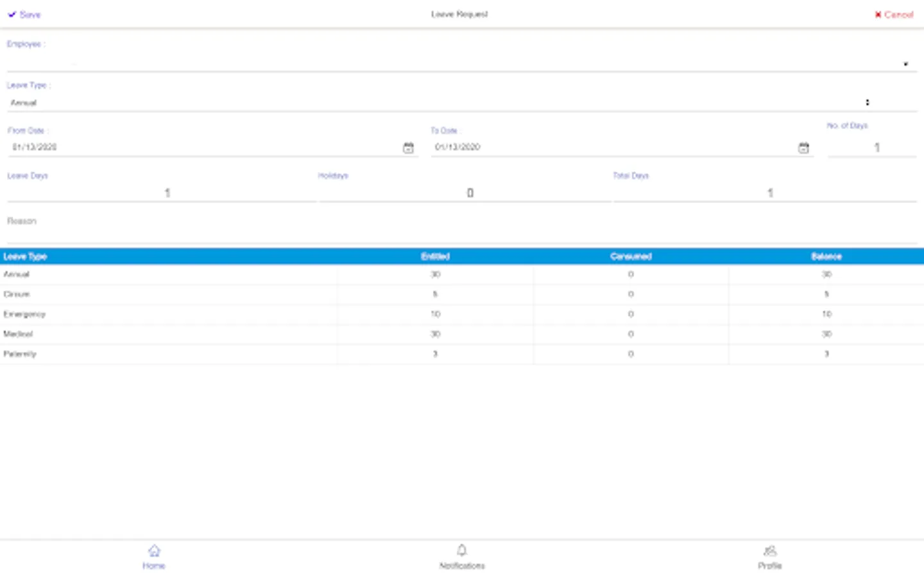
Task: Click Consumed value for Paternity row
Action: (x=631, y=354)
